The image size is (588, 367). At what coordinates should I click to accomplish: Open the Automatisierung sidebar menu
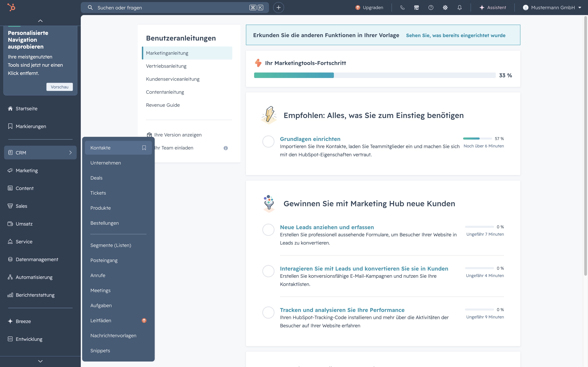point(40,277)
